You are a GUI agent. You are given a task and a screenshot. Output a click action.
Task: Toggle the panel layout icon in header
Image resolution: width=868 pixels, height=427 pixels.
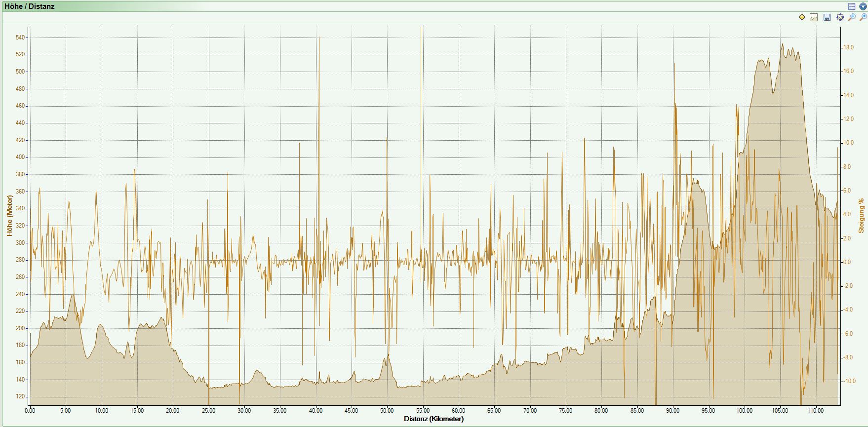point(852,6)
